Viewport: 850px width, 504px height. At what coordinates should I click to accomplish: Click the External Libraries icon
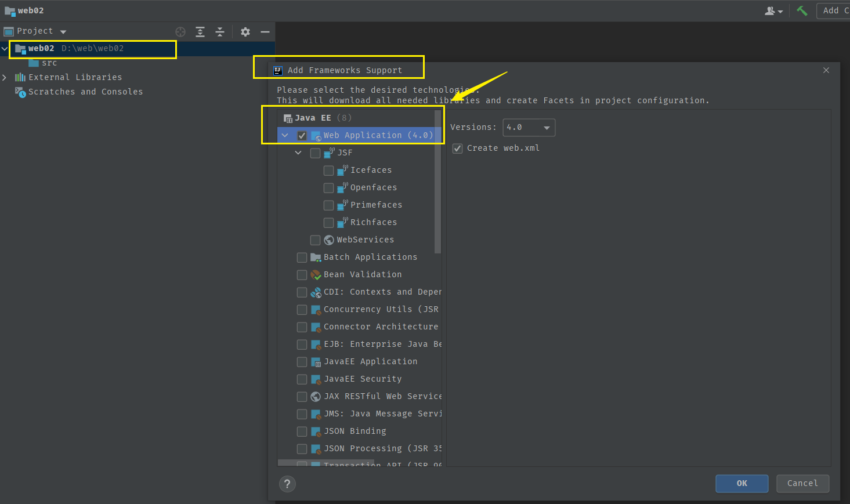pyautogui.click(x=20, y=77)
